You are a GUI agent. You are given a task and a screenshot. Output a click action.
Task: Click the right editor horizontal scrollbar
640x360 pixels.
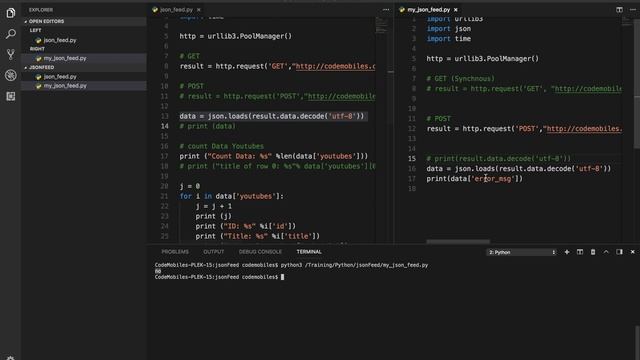(x=458, y=242)
